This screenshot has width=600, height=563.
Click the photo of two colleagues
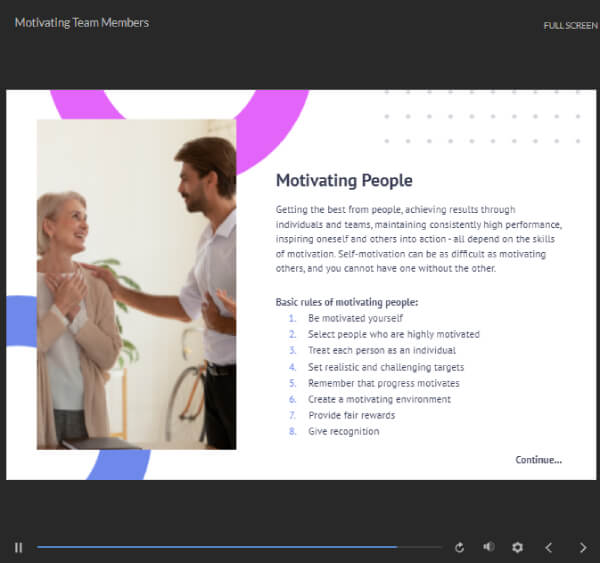pyautogui.click(x=136, y=284)
